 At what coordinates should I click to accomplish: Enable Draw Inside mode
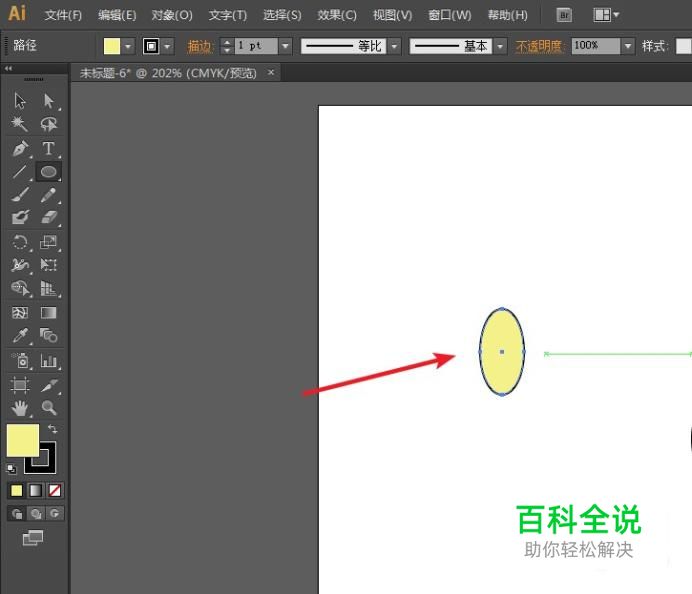[55, 514]
